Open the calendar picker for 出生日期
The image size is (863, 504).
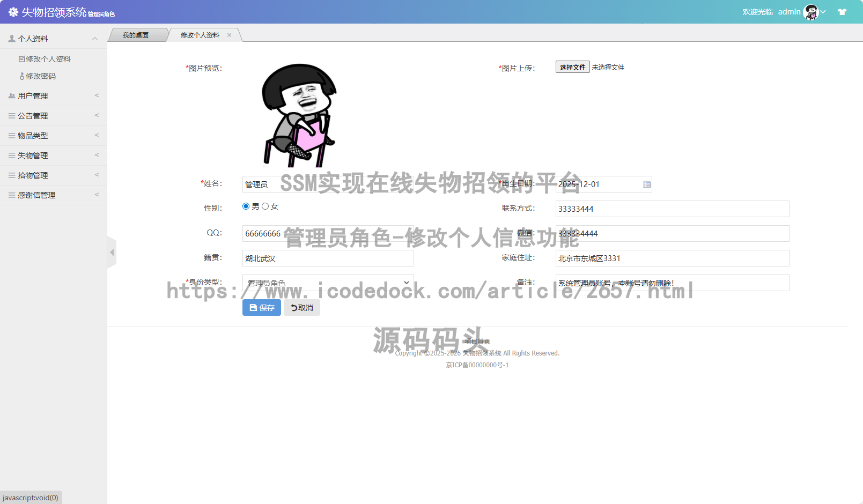click(646, 184)
